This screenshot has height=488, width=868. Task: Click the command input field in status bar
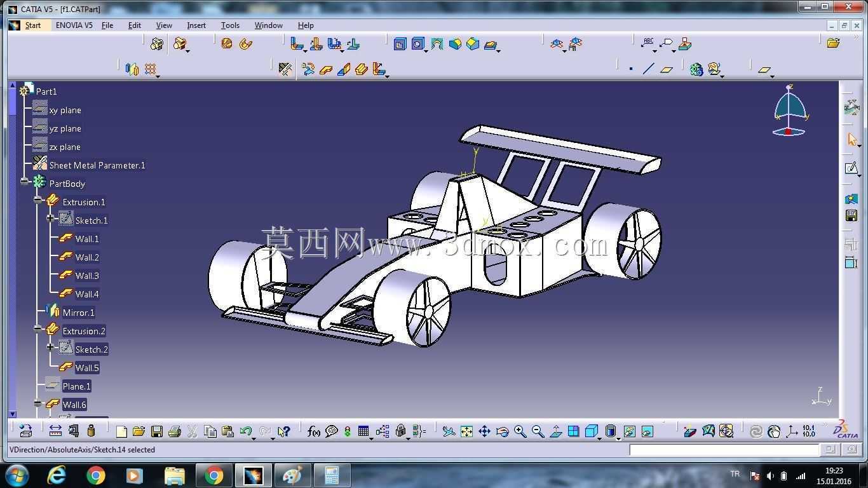click(724, 450)
